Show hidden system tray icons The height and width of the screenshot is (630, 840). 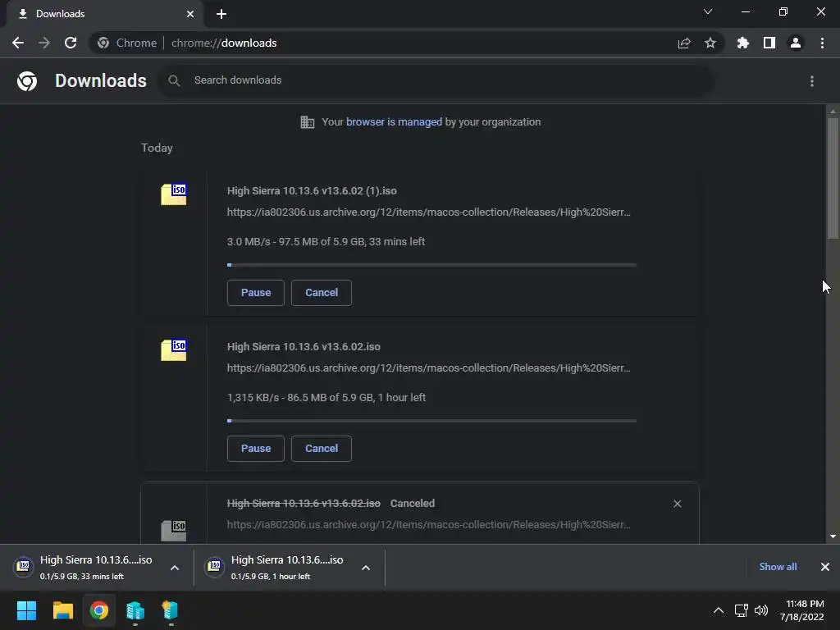[719, 610]
